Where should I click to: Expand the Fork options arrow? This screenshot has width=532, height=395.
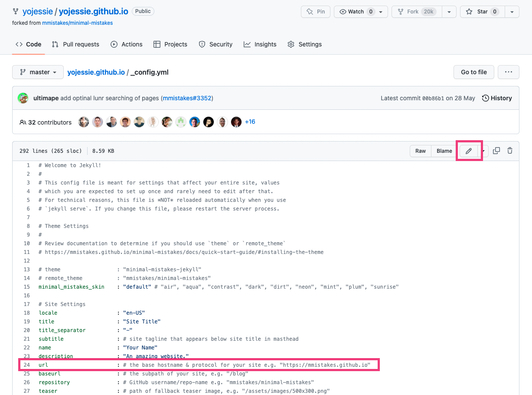tap(449, 12)
